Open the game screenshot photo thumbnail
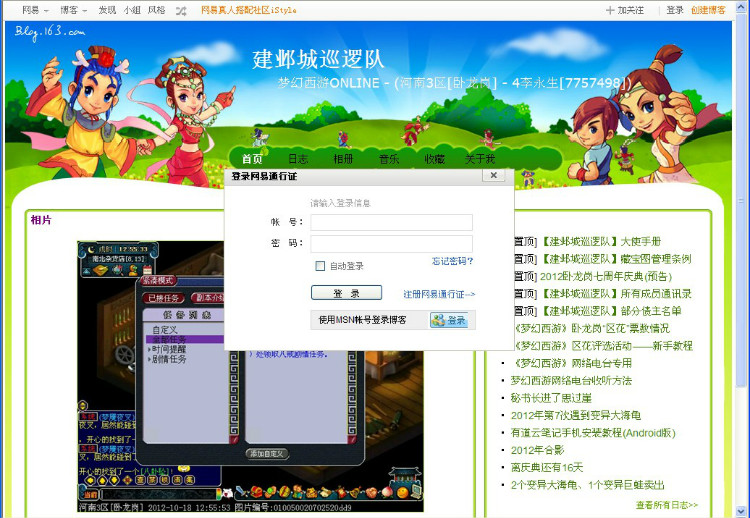The height and width of the screenshot is (518, 750). point(250,376)
